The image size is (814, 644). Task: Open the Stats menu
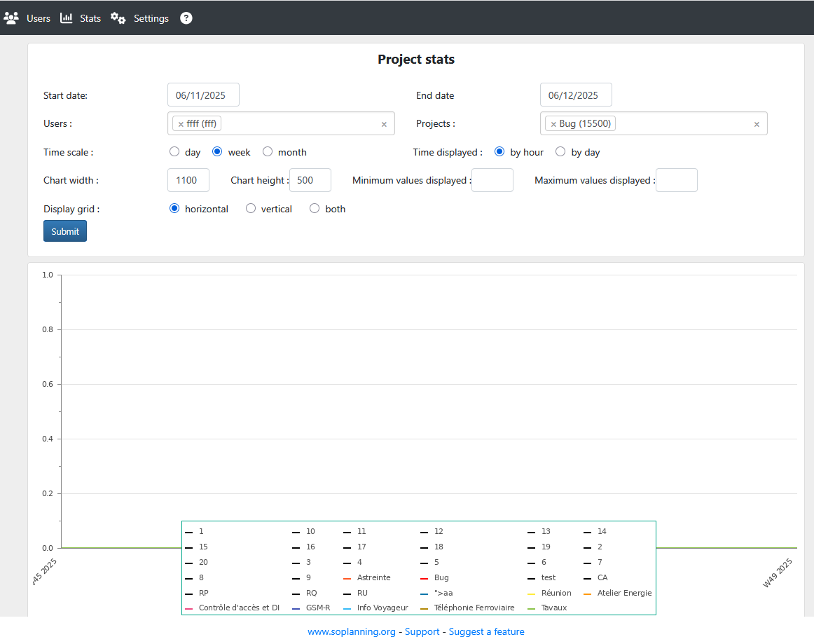(x=90, y=18)
